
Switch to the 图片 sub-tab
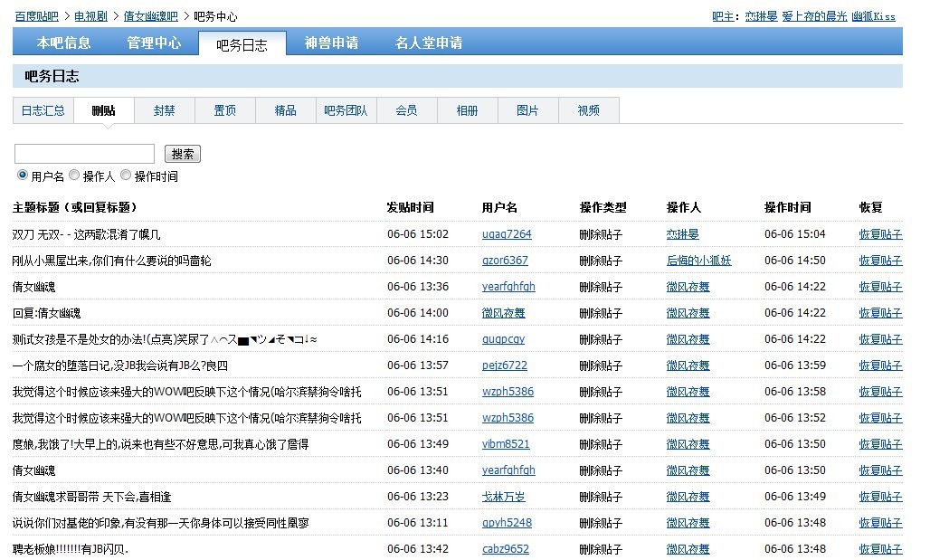[527, 110]
